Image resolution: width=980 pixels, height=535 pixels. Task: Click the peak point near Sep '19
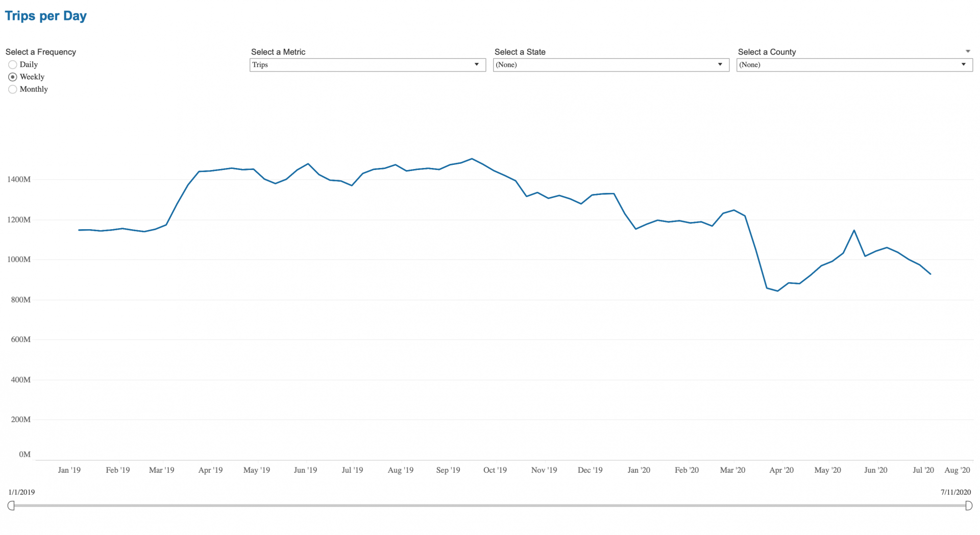point(472,159)
